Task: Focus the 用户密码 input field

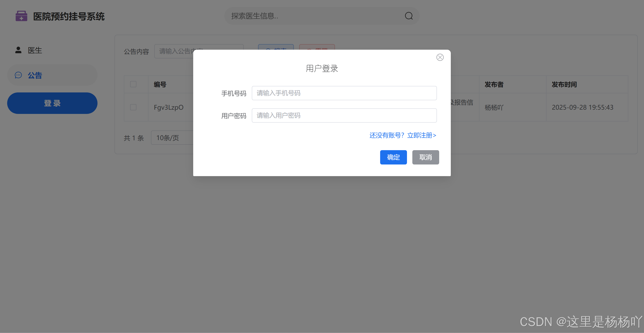Action: [x=344, y=115]
